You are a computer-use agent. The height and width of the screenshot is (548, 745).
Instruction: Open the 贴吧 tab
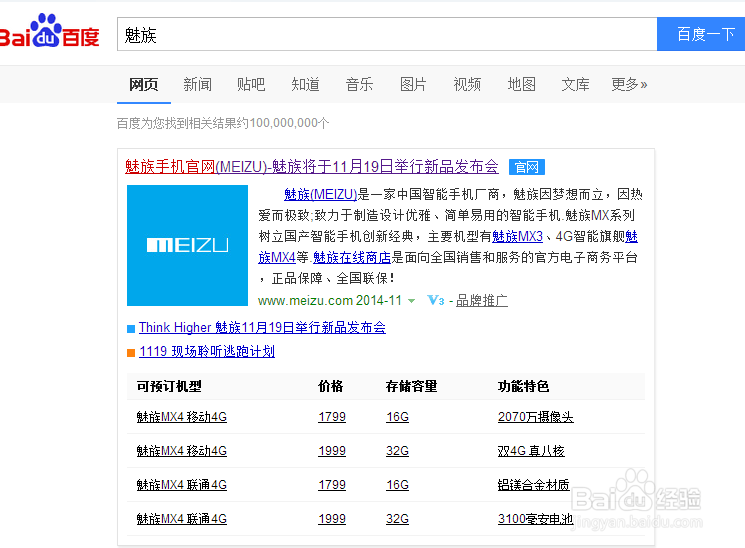pos(251,85)
